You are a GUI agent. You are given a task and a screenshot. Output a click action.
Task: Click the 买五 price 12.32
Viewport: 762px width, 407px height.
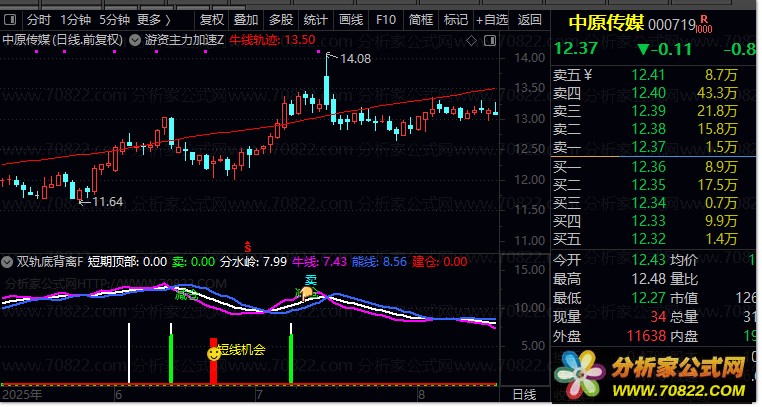pyautogui.click(x=648, y=239)
